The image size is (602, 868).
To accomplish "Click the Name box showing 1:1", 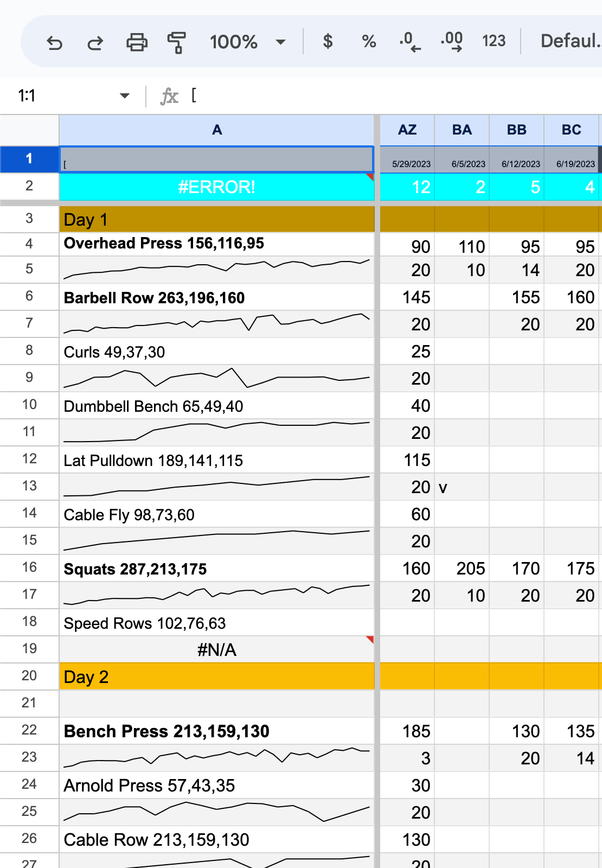I will coord(65,96).
